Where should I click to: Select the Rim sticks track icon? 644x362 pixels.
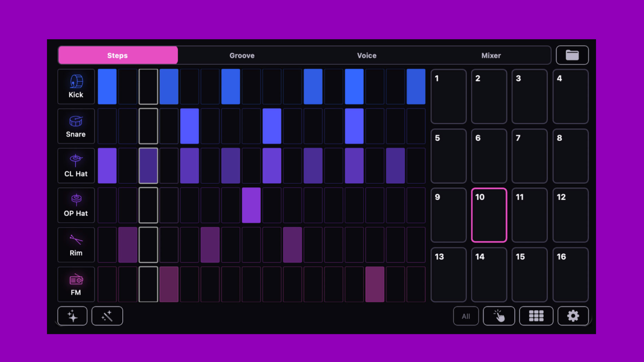coord(76,245)
